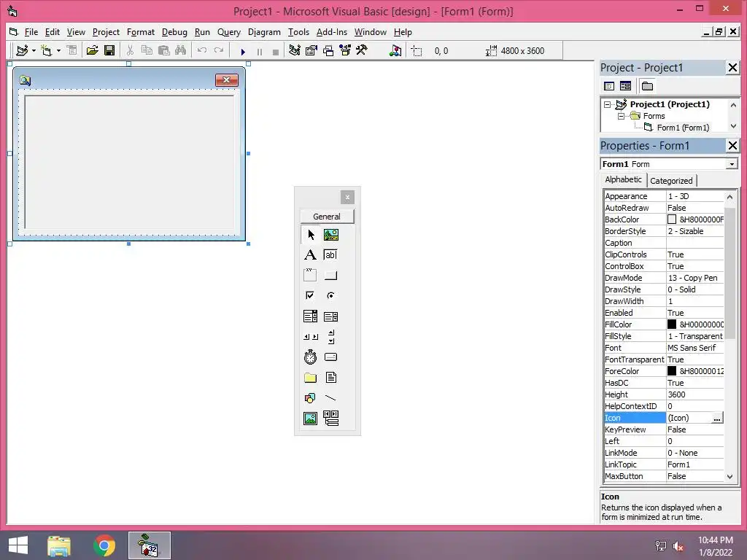Select the Line tool in toolbox
This screenshot has height=560, width=747.
(x=330, y=397)
